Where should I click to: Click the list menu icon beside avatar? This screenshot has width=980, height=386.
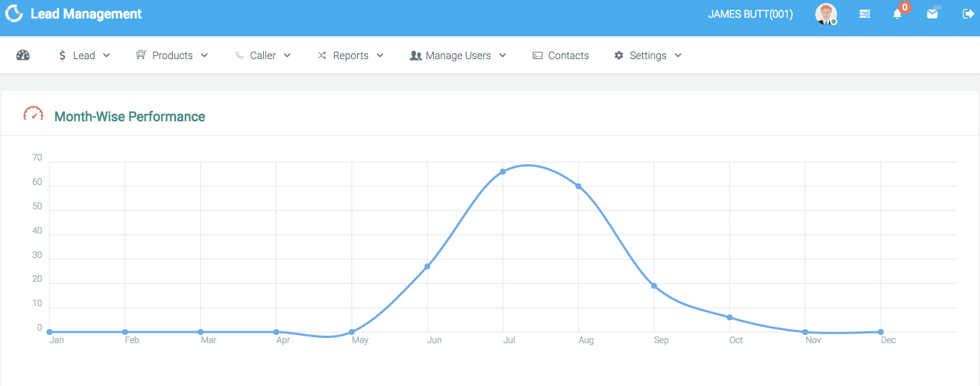[x=865, y=14]
